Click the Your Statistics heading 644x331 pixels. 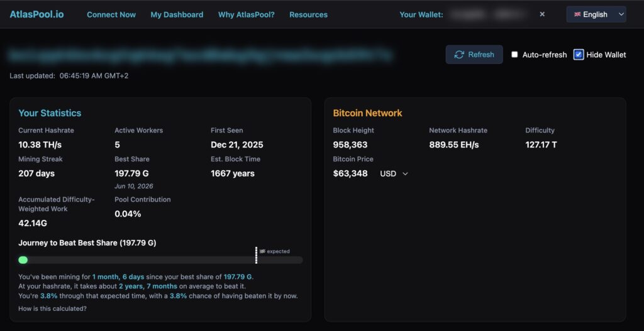point(50,113)
